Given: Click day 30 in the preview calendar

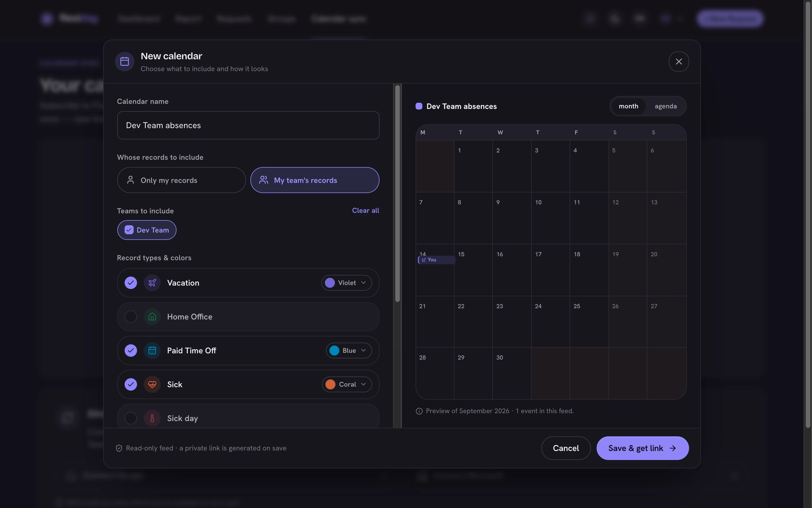Looking at the screenshot, I should tap(512, 373).
